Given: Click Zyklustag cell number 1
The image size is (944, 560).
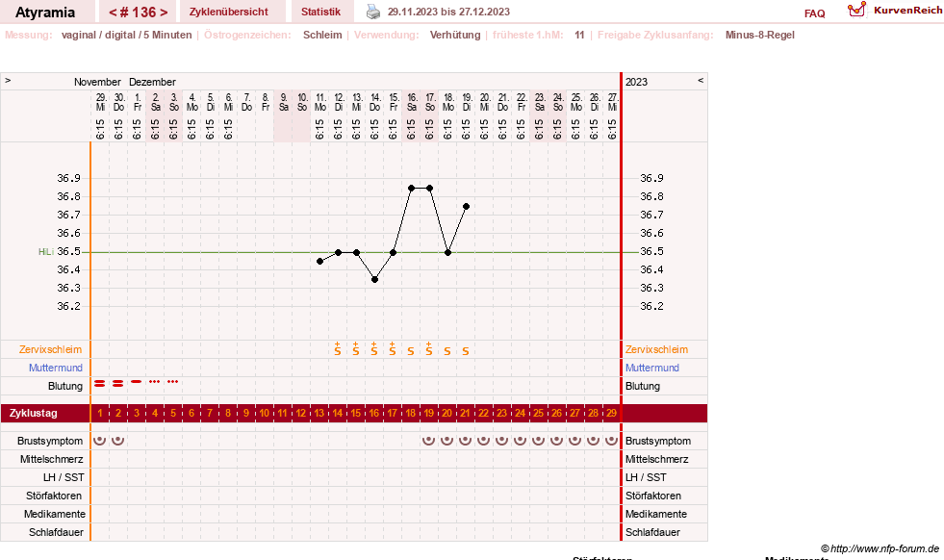Looking at the screenshot, I should [x=100, y=413].
